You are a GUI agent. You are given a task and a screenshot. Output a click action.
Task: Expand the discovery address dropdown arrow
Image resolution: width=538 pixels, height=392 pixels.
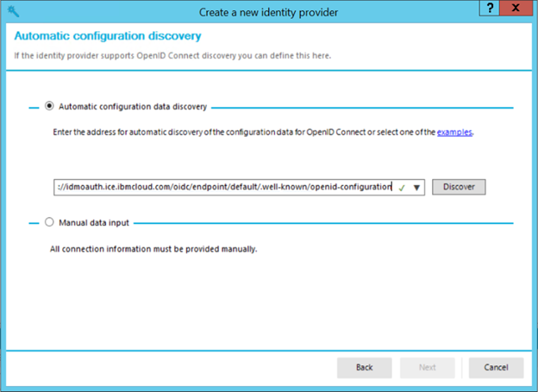(416, 188)
